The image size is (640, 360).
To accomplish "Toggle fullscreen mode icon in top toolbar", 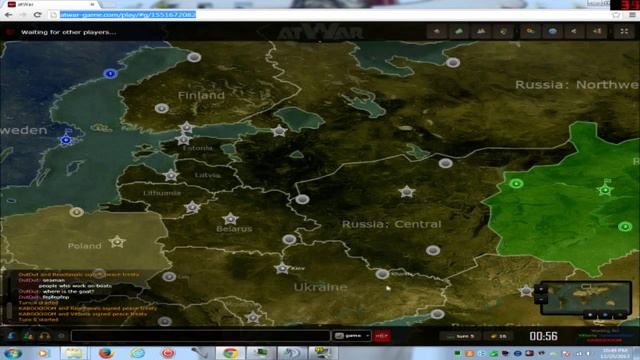I will [624, 31].
